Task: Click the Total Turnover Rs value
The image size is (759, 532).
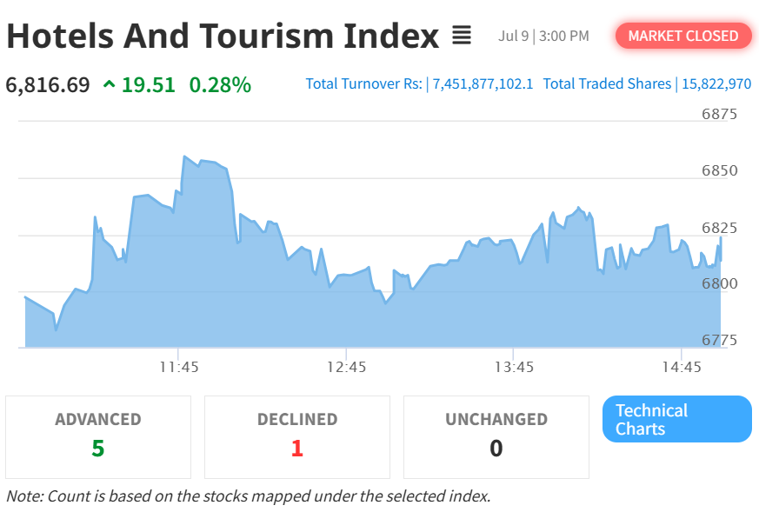Action: [x=483, y=83]
